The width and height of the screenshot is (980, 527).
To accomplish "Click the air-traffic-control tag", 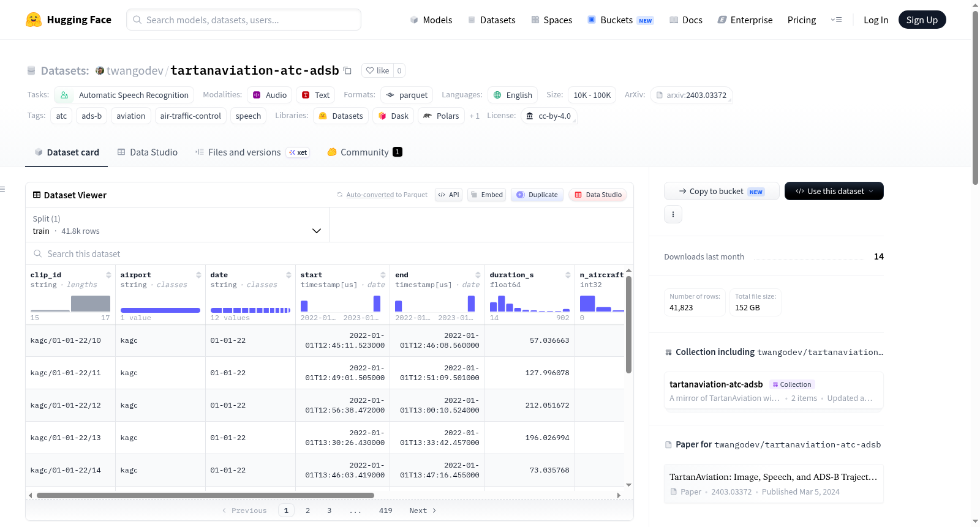I will tap(190, 116).
